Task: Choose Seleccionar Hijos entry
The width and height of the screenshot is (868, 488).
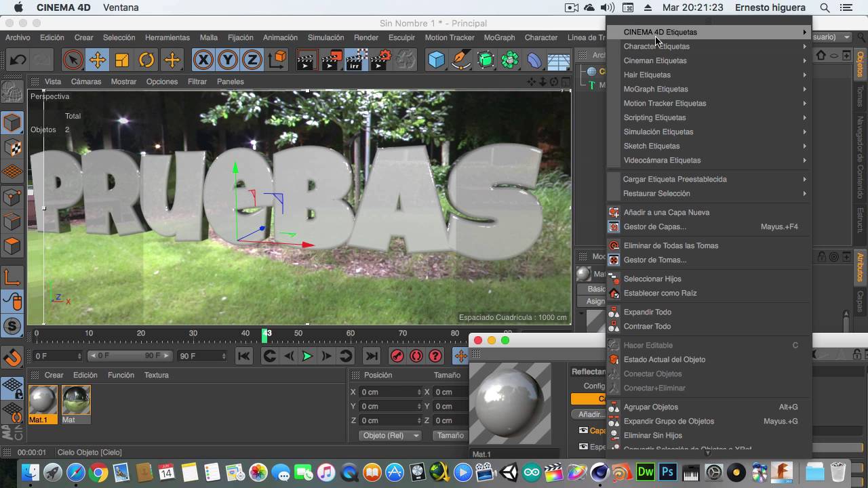Action: coord(709,279)
